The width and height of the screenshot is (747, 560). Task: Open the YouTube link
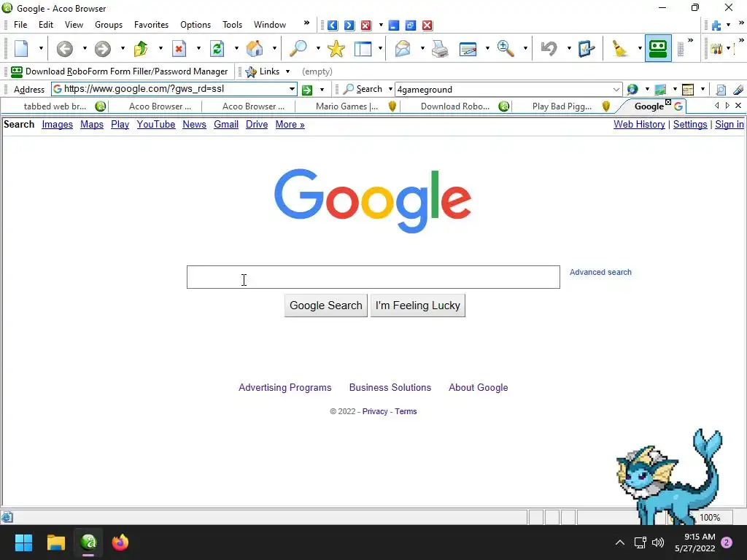[156, 124]
